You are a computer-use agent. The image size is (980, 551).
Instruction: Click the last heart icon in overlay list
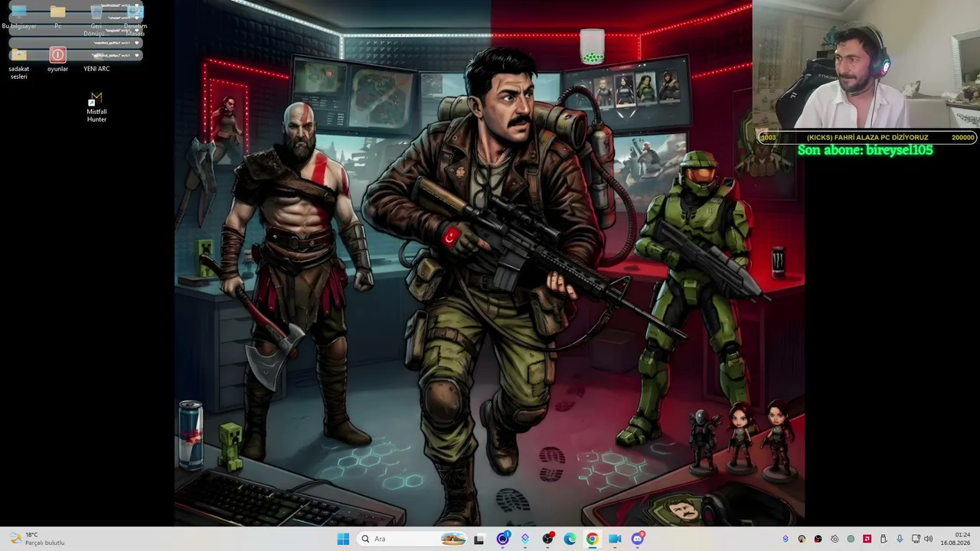137,56
